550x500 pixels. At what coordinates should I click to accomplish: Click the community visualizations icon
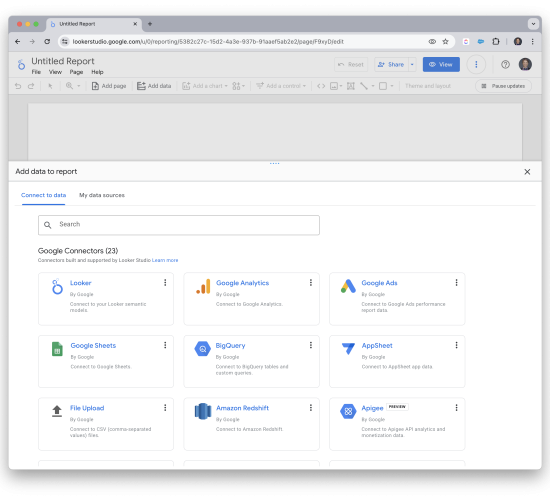(236, 86)
